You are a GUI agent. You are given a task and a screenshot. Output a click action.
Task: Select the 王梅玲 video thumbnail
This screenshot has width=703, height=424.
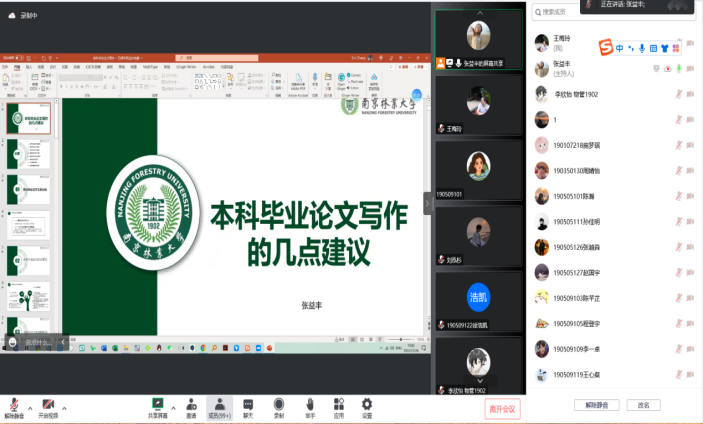[x=479, y=103]
